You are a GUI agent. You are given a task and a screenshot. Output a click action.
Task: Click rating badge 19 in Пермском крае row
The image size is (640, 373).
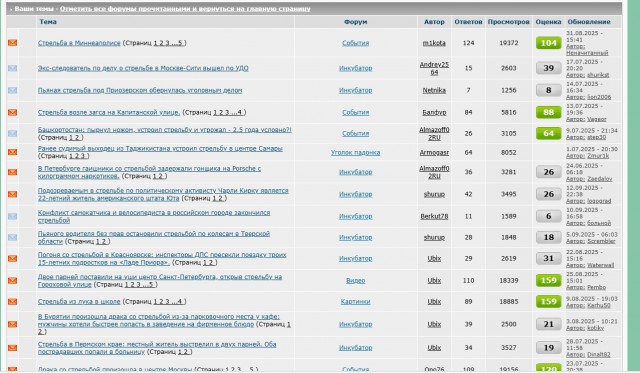549,348
